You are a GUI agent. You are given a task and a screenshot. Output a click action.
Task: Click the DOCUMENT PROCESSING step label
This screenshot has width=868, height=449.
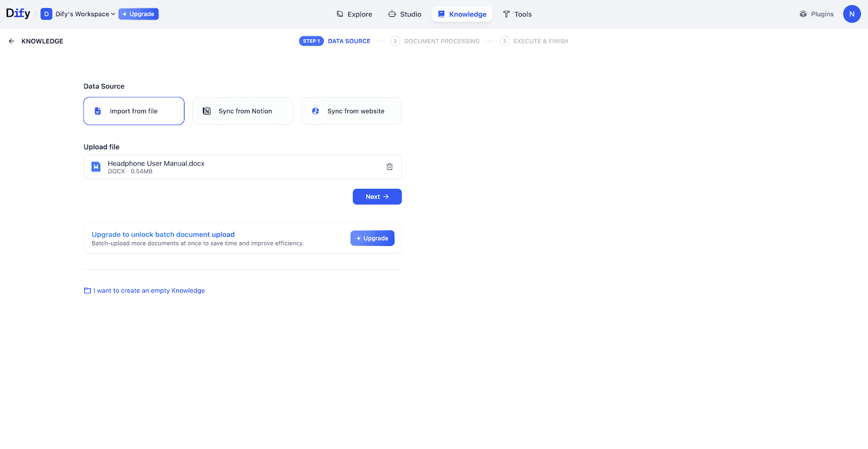(x=442, y=41)
